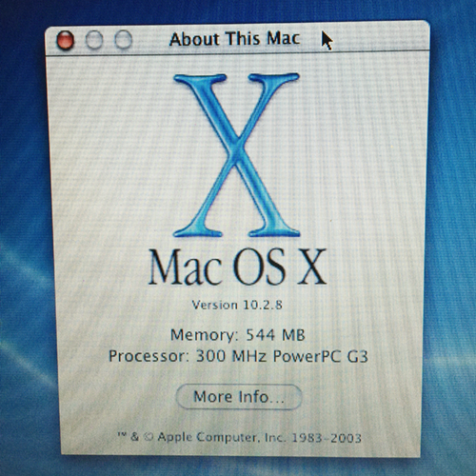
Task: Click Processor: 300 MHz PowerPC G3 text
Action: pos(238,356)
